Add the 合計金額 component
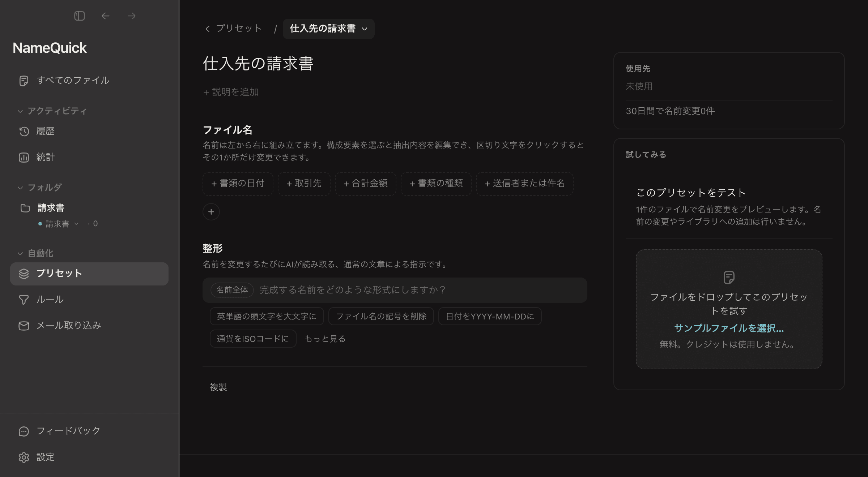Image resolution: width=868 pixels, height=477 pixels. pos(365,184)
